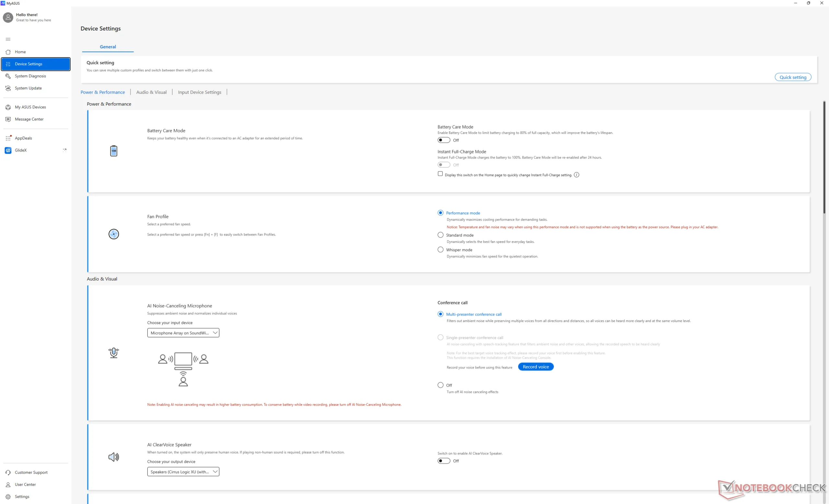Click the vertical scrollbar on the right
Screen dimensions: 829x504
point(824,157)
